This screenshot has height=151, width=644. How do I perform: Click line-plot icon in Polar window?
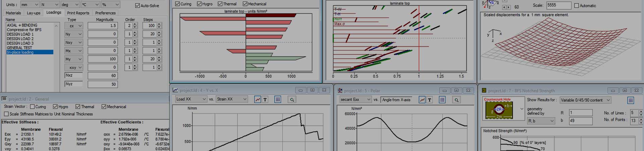pos(422,100)
